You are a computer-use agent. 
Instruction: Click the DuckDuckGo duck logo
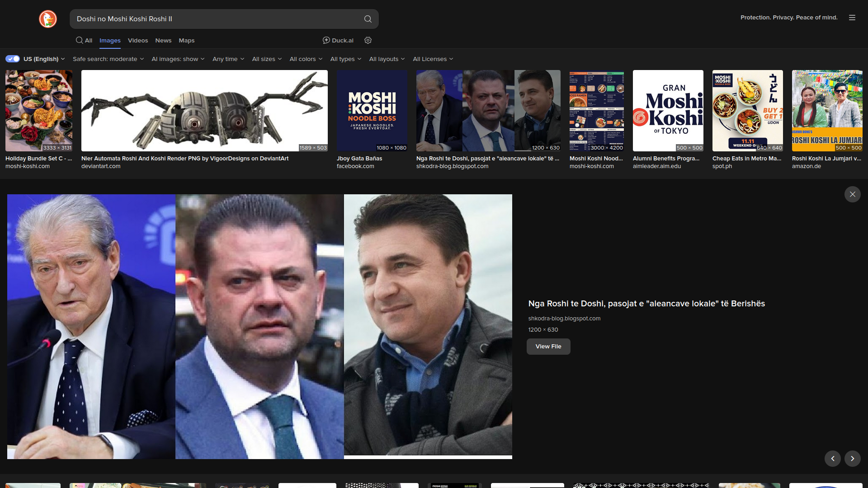coord(48,19)
